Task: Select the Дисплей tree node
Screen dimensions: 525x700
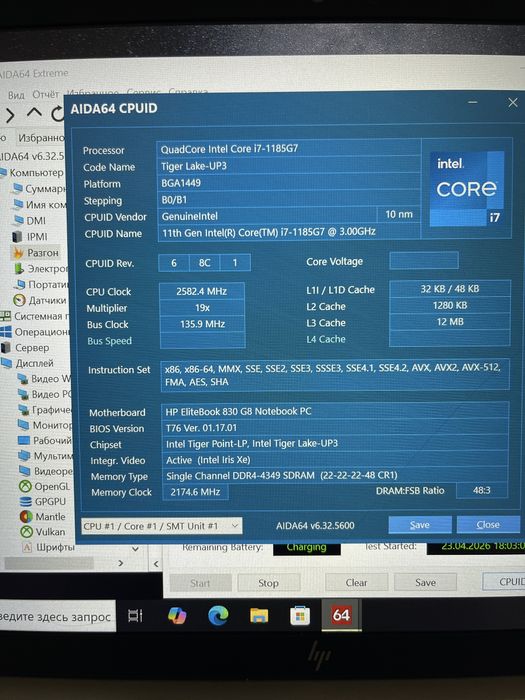Action: tap(34, 363)
